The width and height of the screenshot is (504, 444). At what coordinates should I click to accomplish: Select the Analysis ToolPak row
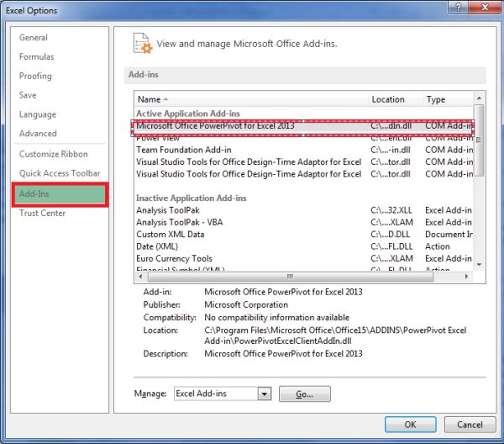click(303, 210)
